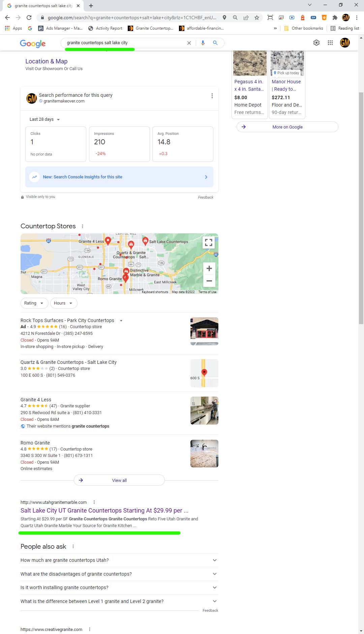Open options beside People also ask
This screenshot has width=364, height=634.
pyautogui.click(x=73, y=546)
